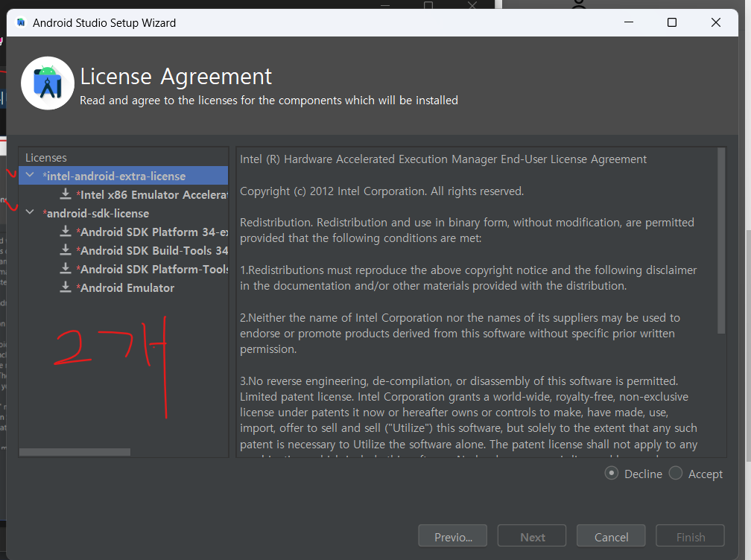Click the Intel x86 Emulator Accelerator entry
751x560 pixels.
pyautogui.click(x=152, y=194)
